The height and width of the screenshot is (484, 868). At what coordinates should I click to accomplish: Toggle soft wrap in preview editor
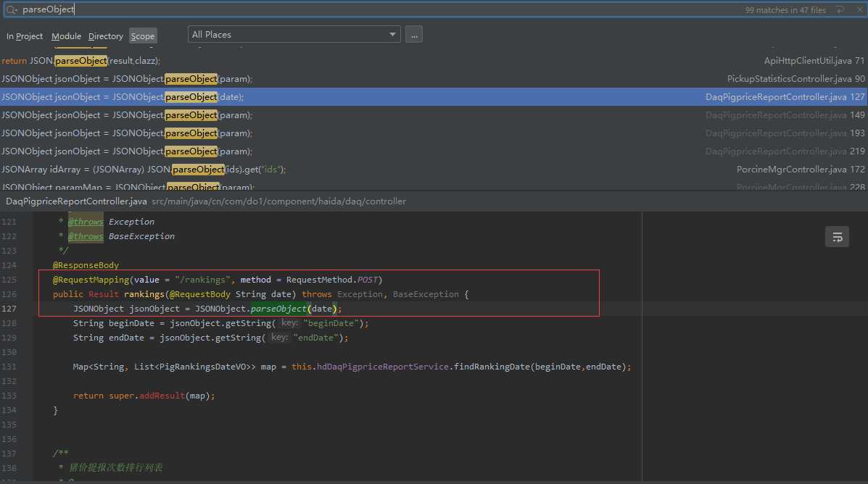[x=837, y=237]
